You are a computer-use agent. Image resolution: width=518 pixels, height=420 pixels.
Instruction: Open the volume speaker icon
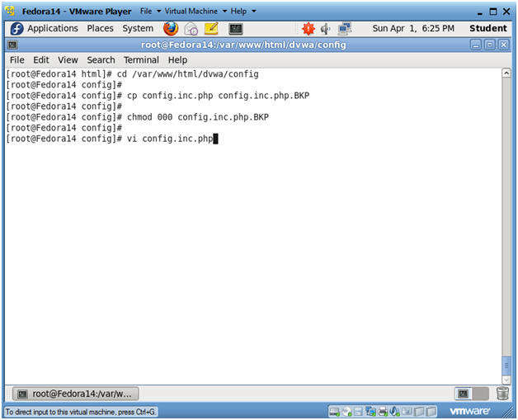[x=326, y=29]
